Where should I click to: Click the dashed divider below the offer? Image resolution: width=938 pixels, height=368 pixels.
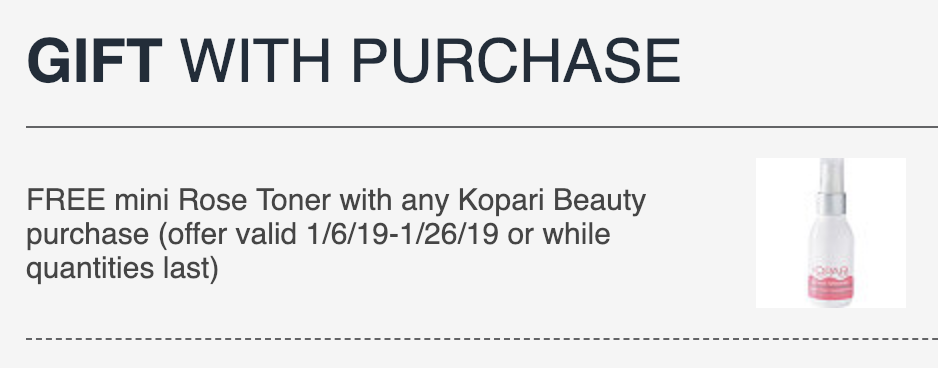click(x=482, y=339)
